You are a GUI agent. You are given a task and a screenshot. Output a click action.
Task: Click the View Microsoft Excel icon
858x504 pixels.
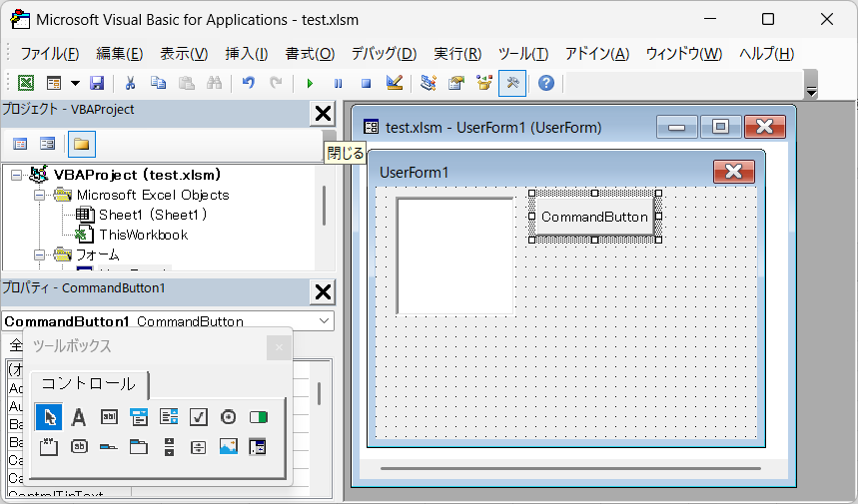click(26, 83)
